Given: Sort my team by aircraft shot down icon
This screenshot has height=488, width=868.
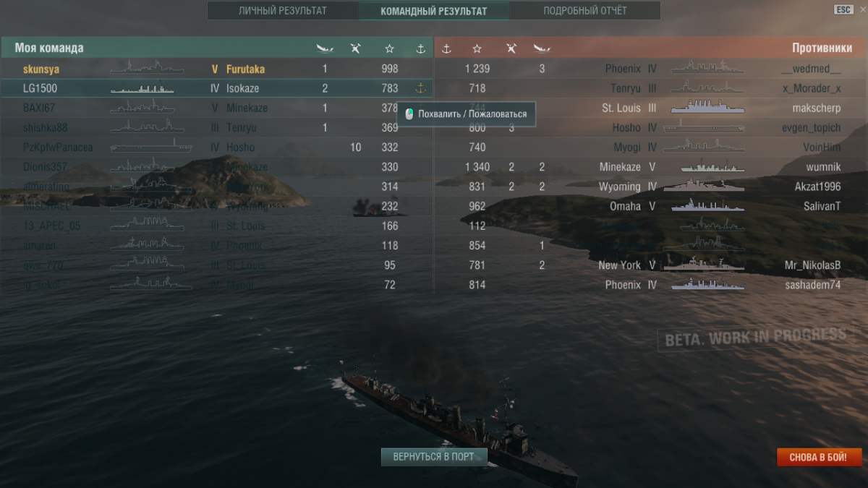Looking at the screenshot, I should pyautogui.click(x=356, y=48).
